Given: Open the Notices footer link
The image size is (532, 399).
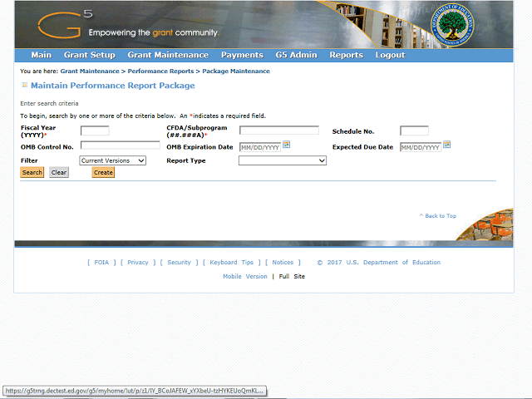Looking at the screenshot, I should [x=283, y=263].
